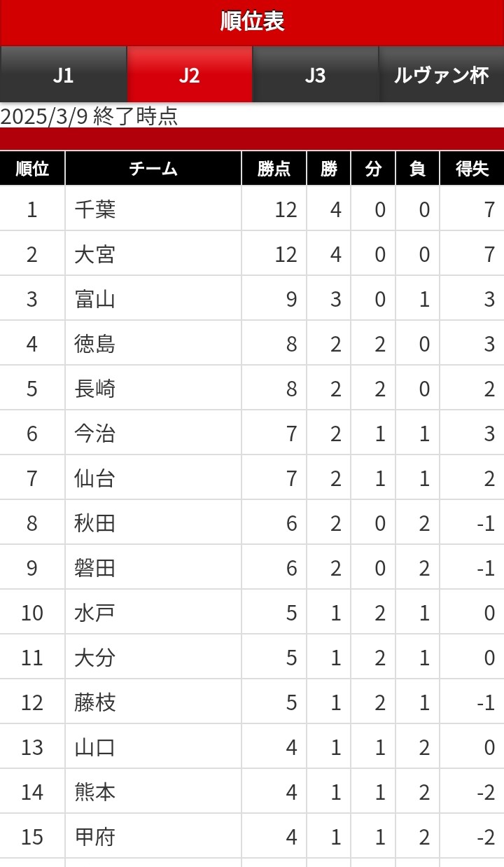Click the 千葉 team name
This screenshot has width=504, height=867.
95,209
